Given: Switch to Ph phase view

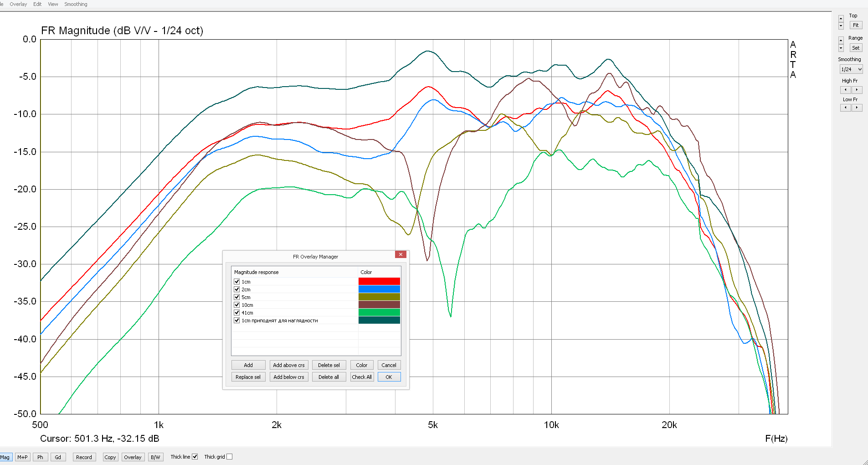Looking at the screenshot, I should pyautogui.click(x=40, y=457).
